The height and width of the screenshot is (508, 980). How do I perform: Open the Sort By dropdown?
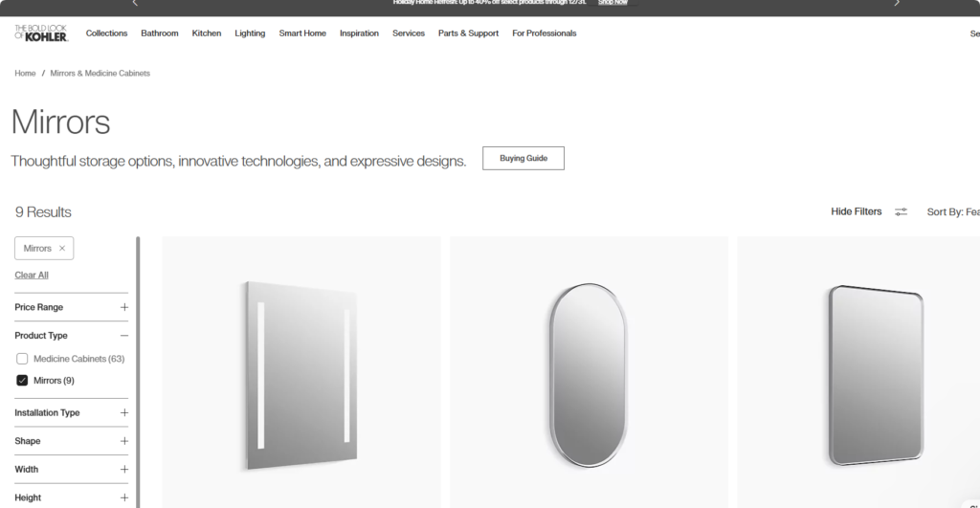(953, 211)
